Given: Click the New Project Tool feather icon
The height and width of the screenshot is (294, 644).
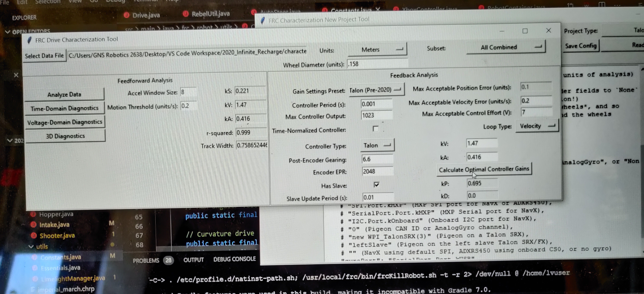Looking at the screenshot, I should coord(262,20).
